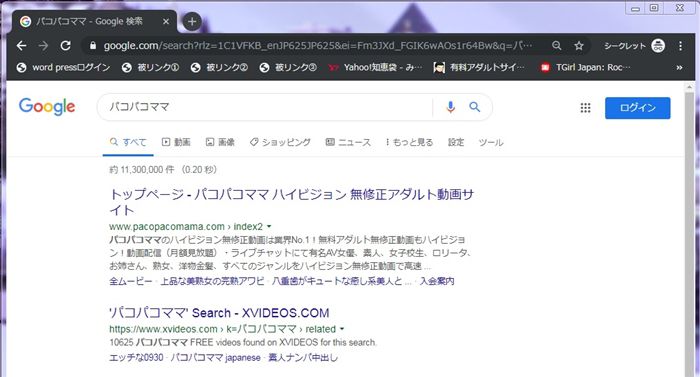The width and height of the screenshot is (700, 377).
Task: Bookmark this page with the star icon
Action: [x=579, y=46]
